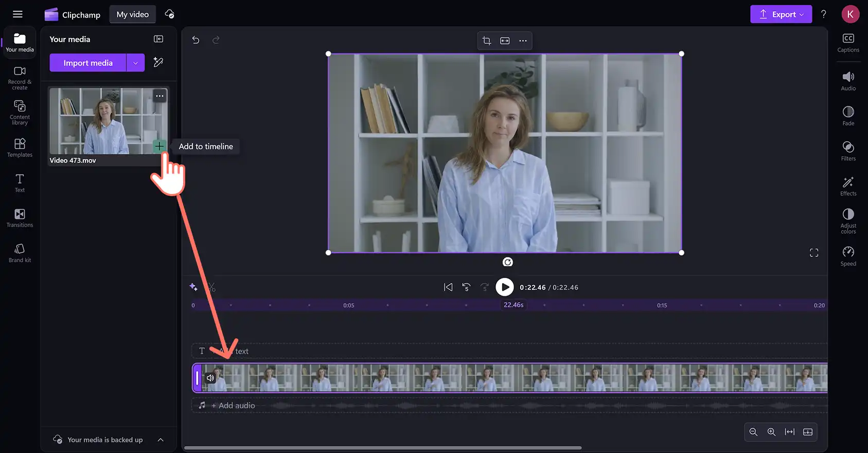Collapse the timeline panel
The image size is (868, 453).
[808, 432]
